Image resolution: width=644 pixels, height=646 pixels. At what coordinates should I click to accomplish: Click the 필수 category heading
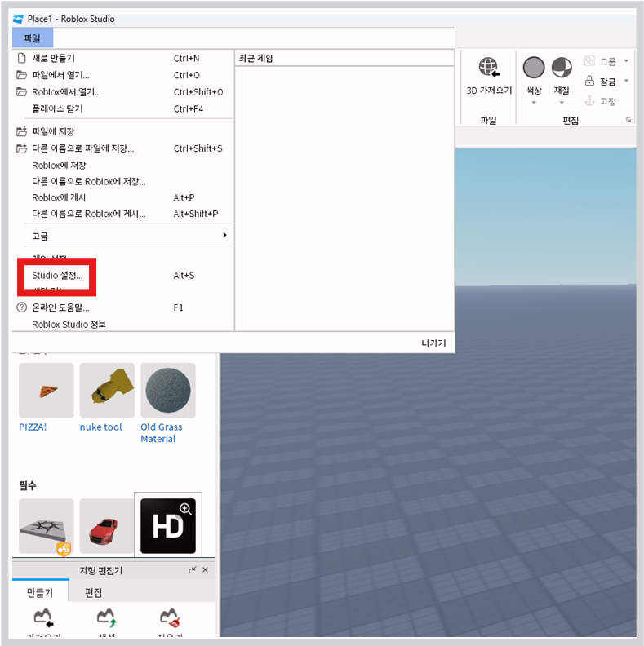28,485
